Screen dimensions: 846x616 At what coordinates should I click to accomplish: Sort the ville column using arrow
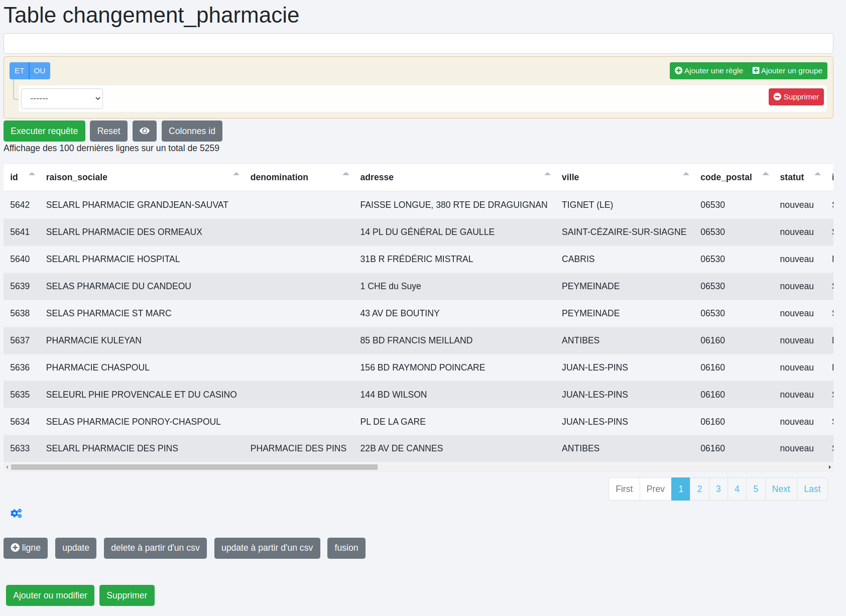click(x=686, y=174)
